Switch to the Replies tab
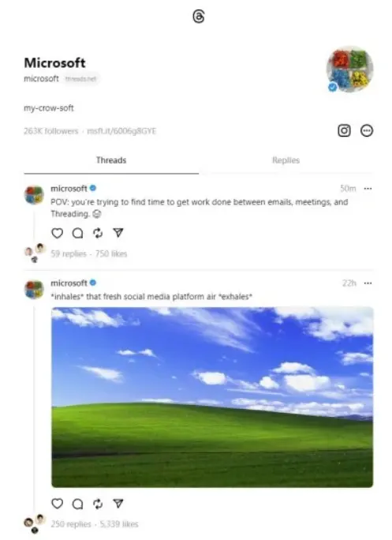392x540 pixels. (286, 160)
